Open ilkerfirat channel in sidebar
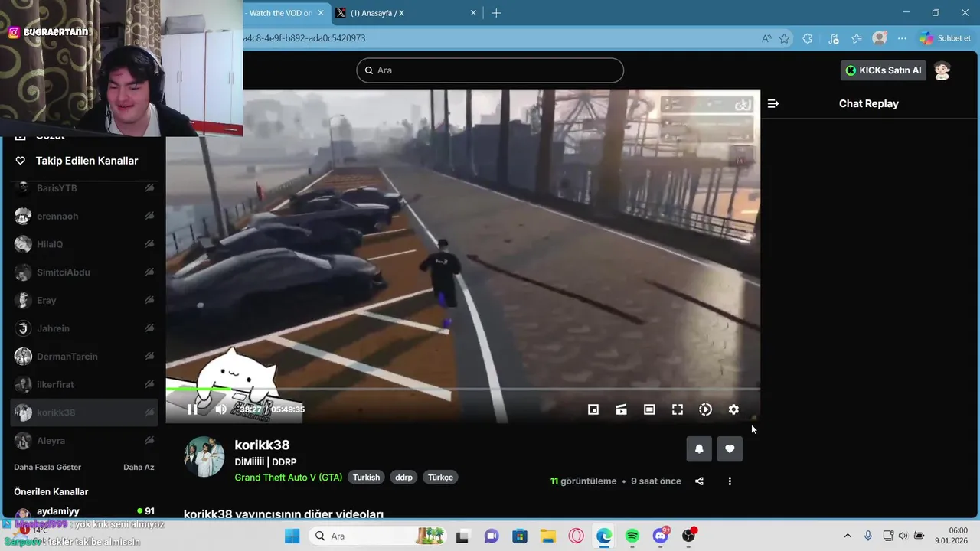This screenshot has width=980, height=551. point(84,385)
